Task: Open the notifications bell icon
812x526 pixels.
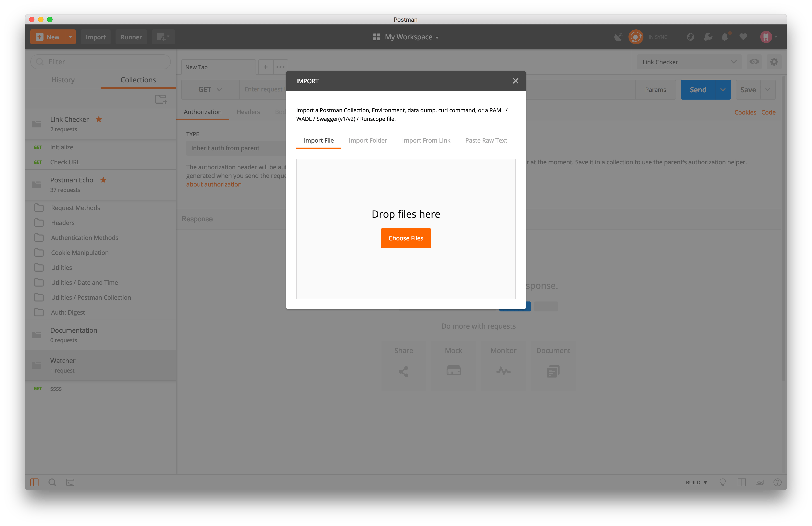Action: 725,37
